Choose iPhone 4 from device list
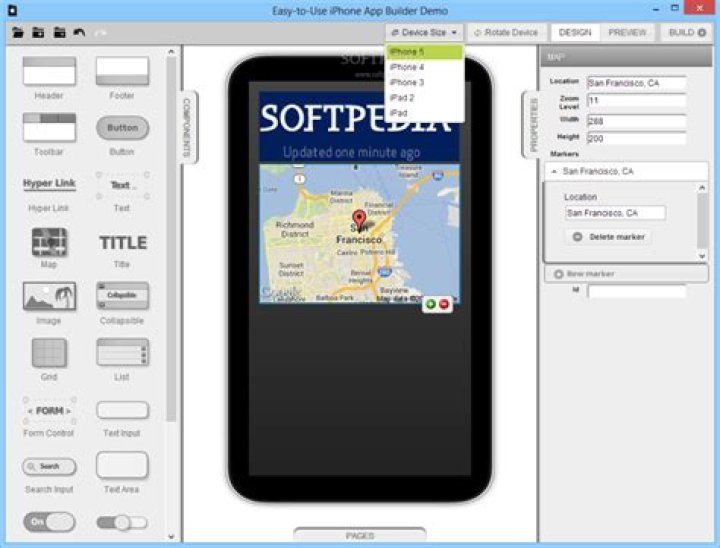The width and height of the screenshot is (720, 548). (407, 67)
